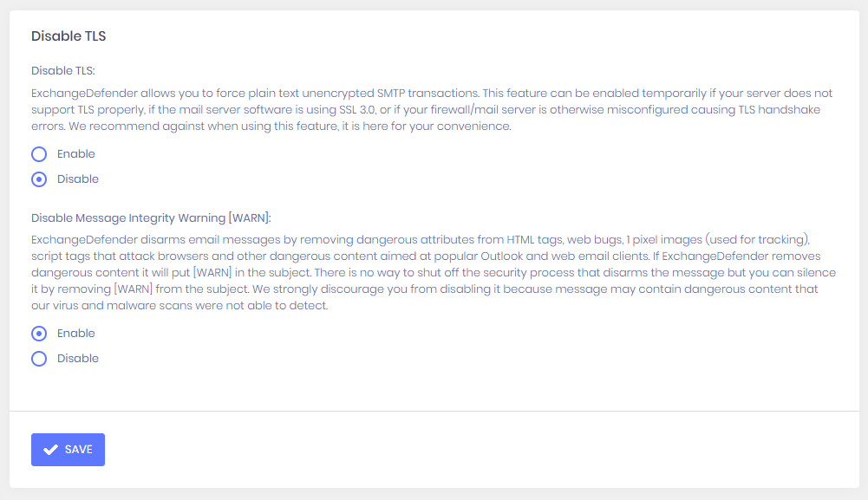Click the bold "Disable TLS" section heading

pos(69,36)
